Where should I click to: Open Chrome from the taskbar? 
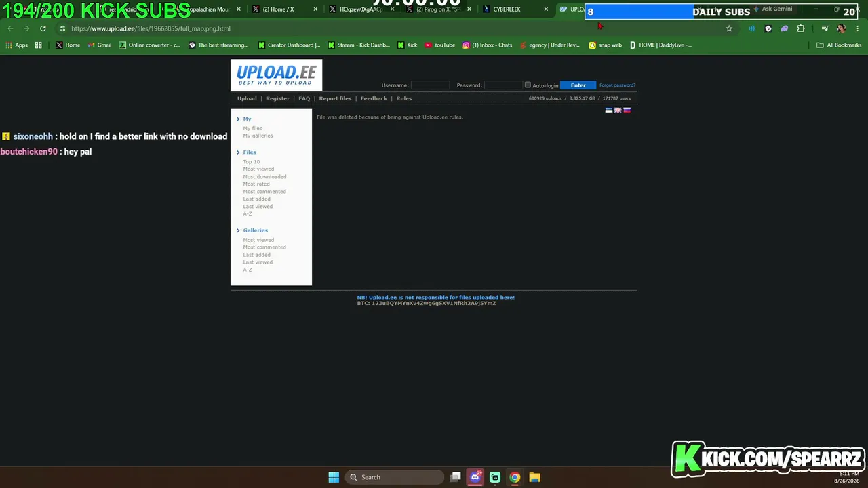pos(515,477)
